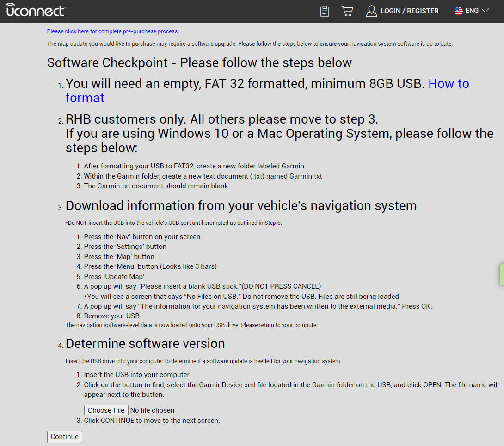Click the GarminDevice.xml instruction line

[291, 390]
